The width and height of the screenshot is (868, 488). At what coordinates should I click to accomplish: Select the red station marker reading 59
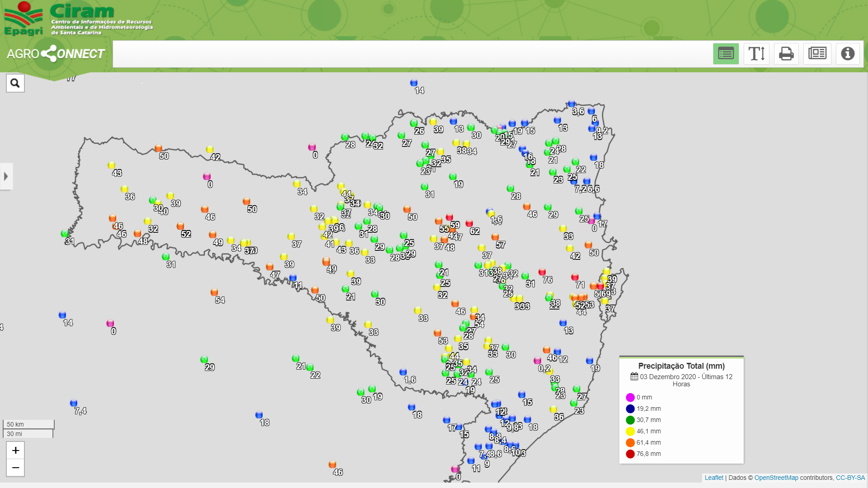point(449,217)
